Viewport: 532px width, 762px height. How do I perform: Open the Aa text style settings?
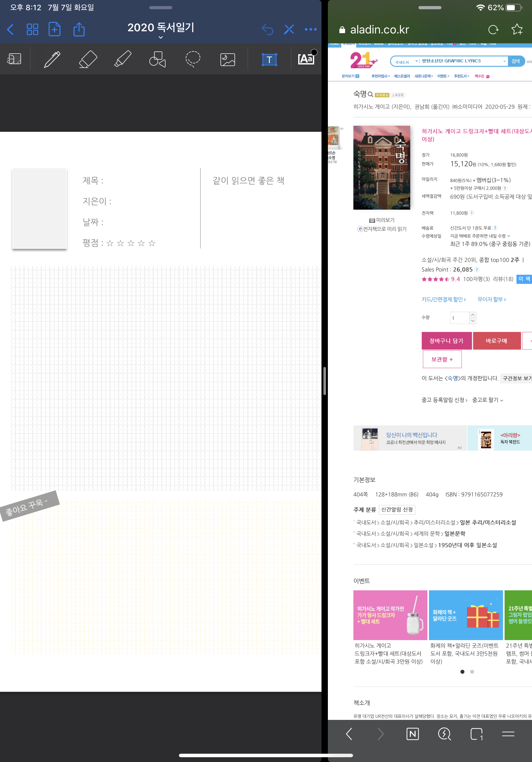pos(306,59)
